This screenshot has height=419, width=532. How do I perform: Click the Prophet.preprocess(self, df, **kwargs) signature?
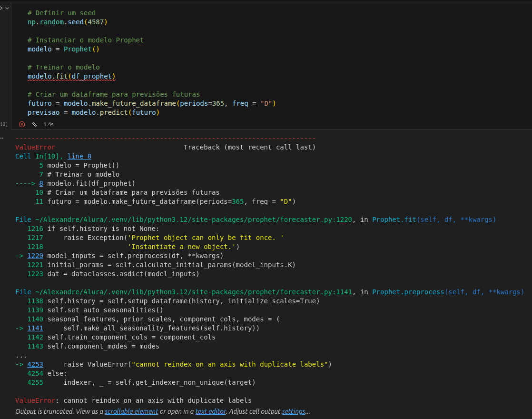coord(448,292)
